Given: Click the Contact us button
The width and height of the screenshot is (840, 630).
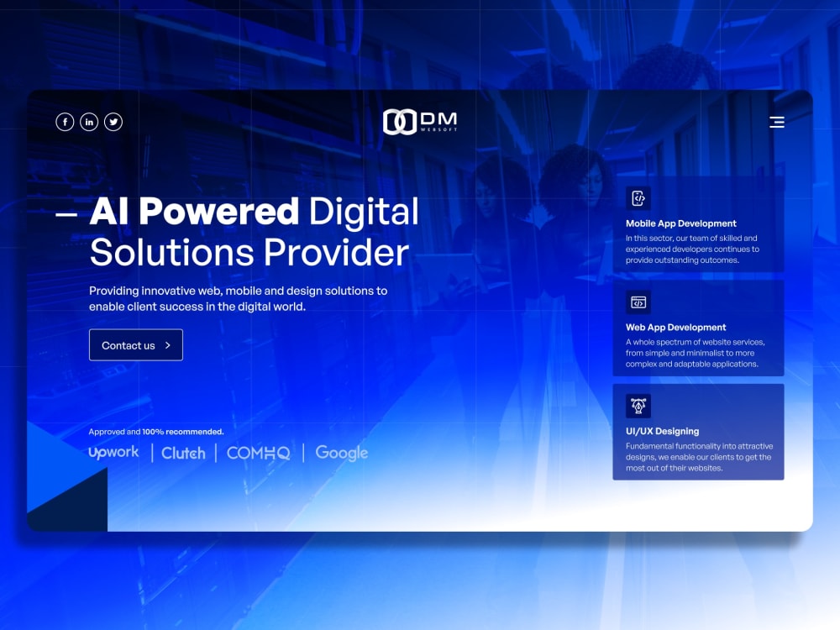Looking at the screenshot, I should [136, 345].
